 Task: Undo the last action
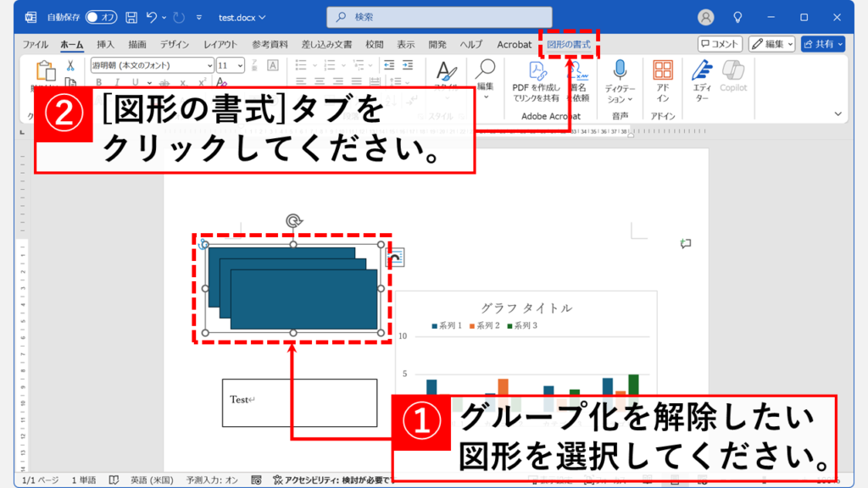[151, 17]
